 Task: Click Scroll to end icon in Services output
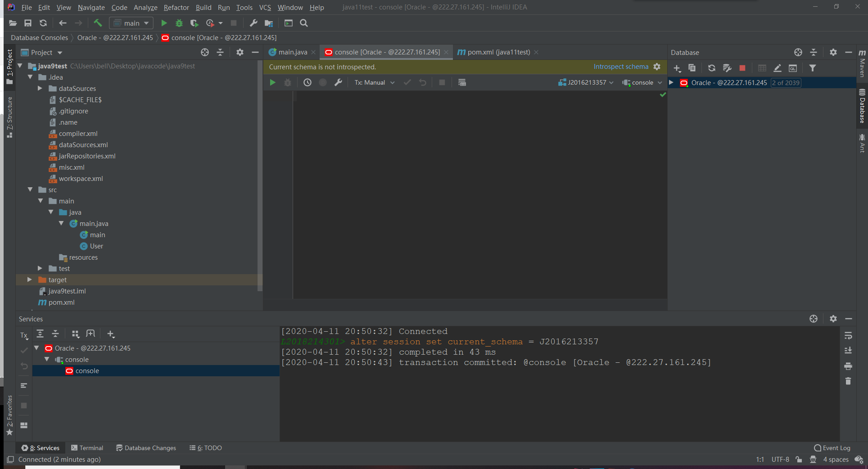point(848,351)
